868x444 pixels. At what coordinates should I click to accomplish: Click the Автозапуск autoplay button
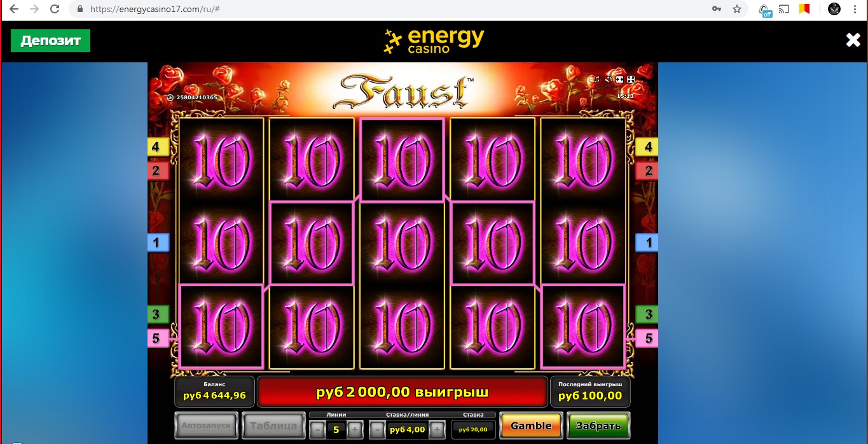pos(207,425)
